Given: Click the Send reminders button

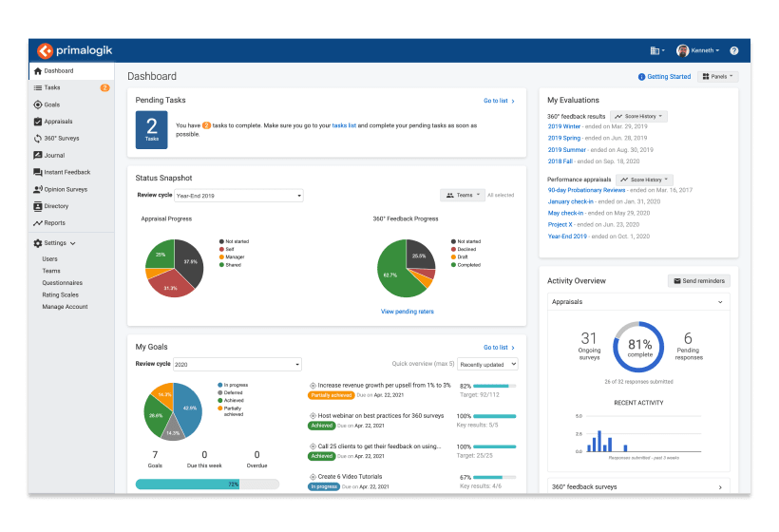Looking at the screenshot, I should point(699,281).
